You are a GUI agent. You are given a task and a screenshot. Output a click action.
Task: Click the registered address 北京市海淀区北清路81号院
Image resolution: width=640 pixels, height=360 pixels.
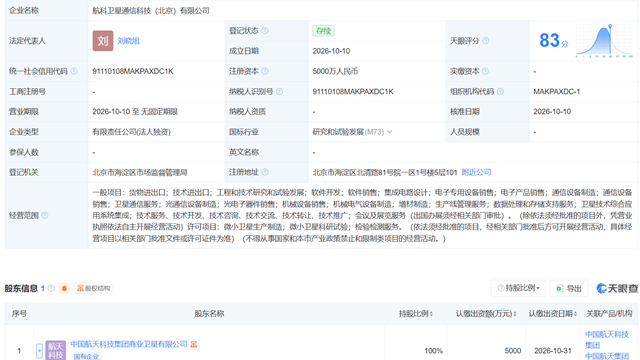click(x=385, y=172)
